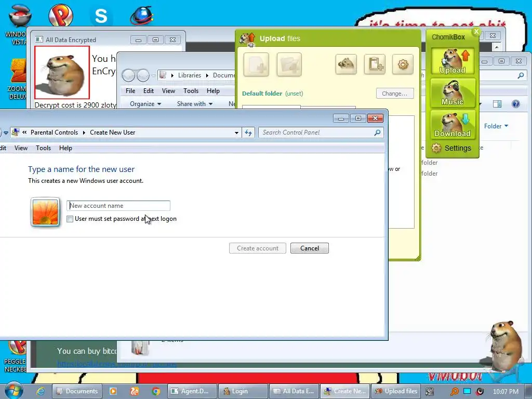Click the search magnifier in Search Control Panel

[x=377, y=132]
